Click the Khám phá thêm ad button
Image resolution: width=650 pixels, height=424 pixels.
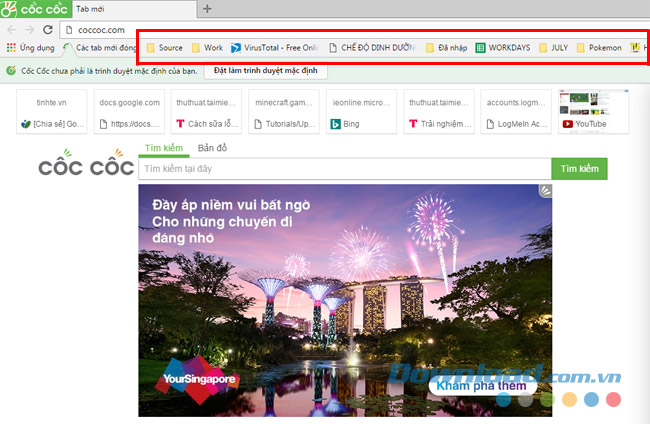click(x=482, y=386)
